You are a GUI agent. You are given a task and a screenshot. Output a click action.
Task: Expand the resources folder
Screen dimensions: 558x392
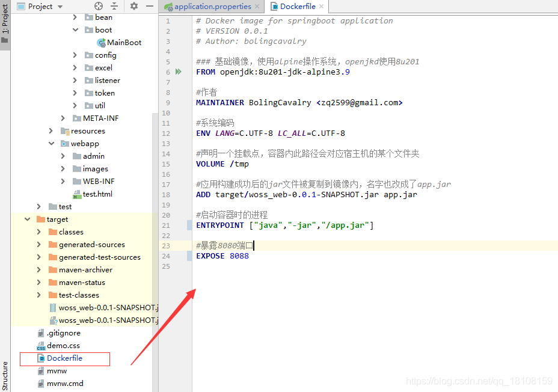point(51,131)
